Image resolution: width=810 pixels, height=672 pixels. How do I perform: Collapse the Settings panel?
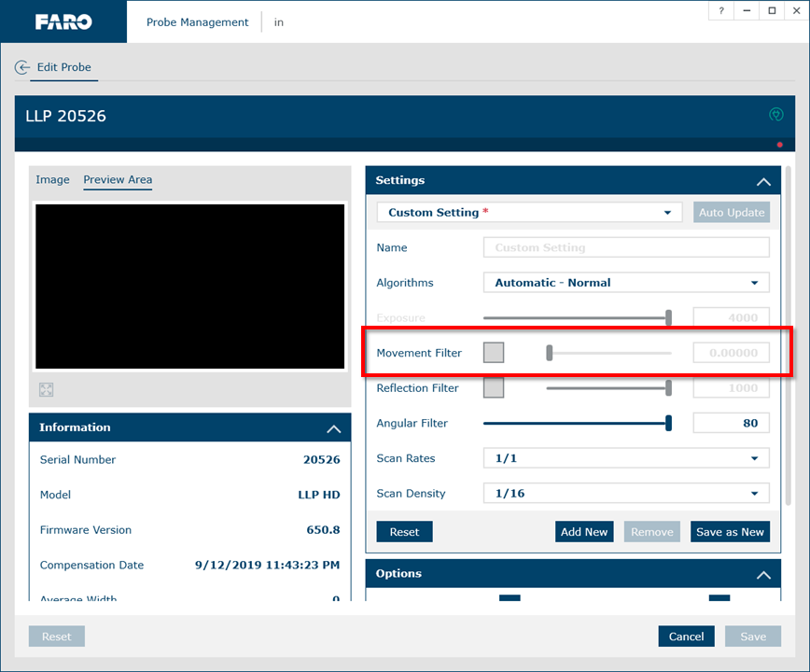pyautogui.click(x=763, y=181)
